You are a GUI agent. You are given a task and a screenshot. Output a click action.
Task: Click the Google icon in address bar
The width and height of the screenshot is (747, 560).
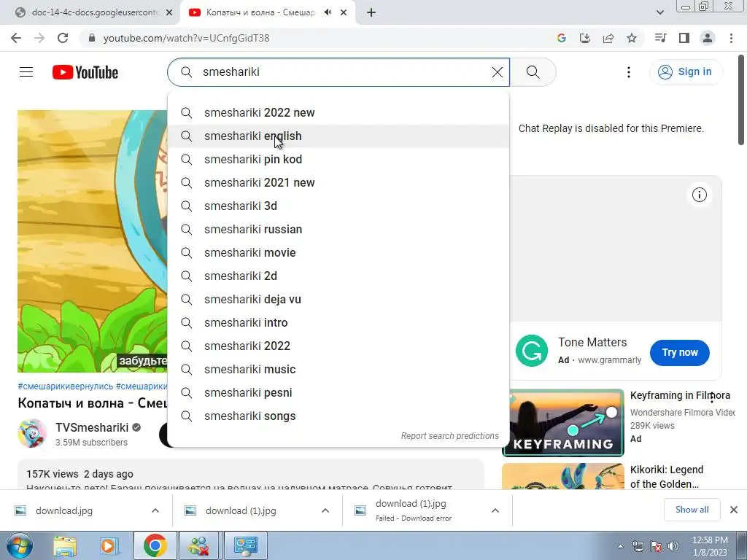coord(561,38)
